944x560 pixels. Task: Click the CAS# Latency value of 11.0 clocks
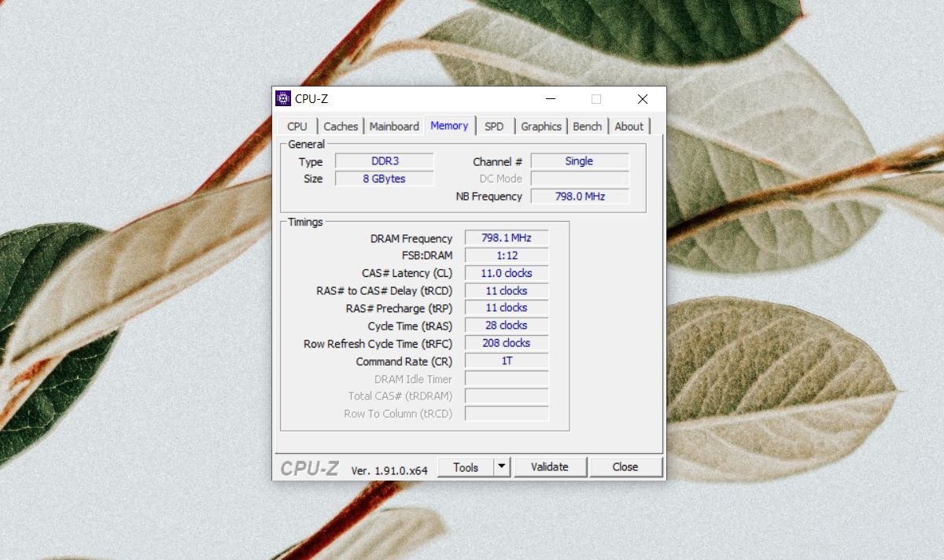point(506,273)
